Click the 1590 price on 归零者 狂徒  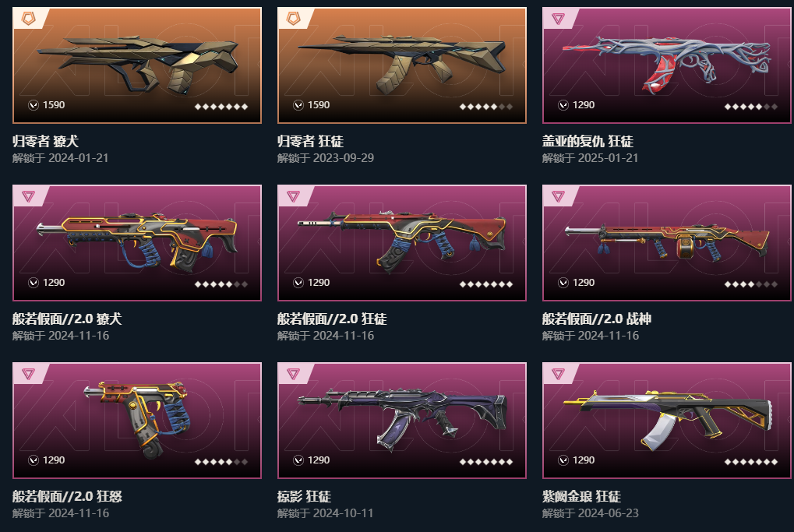coord(319,105)
